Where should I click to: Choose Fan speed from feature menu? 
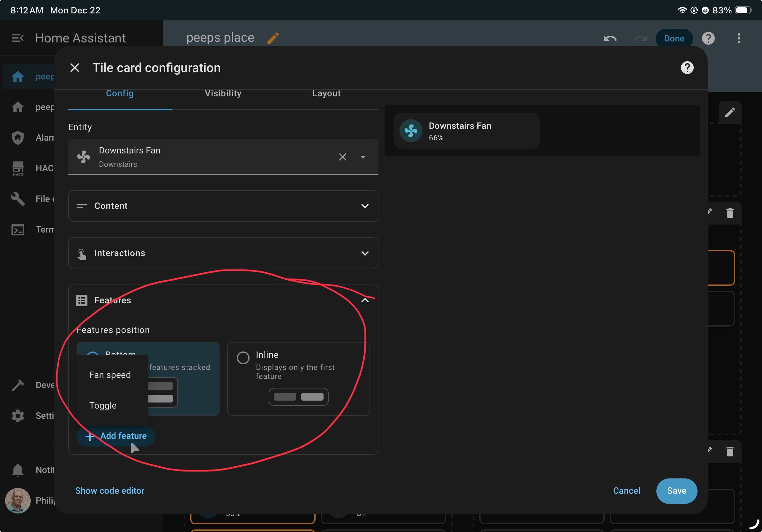110,375
